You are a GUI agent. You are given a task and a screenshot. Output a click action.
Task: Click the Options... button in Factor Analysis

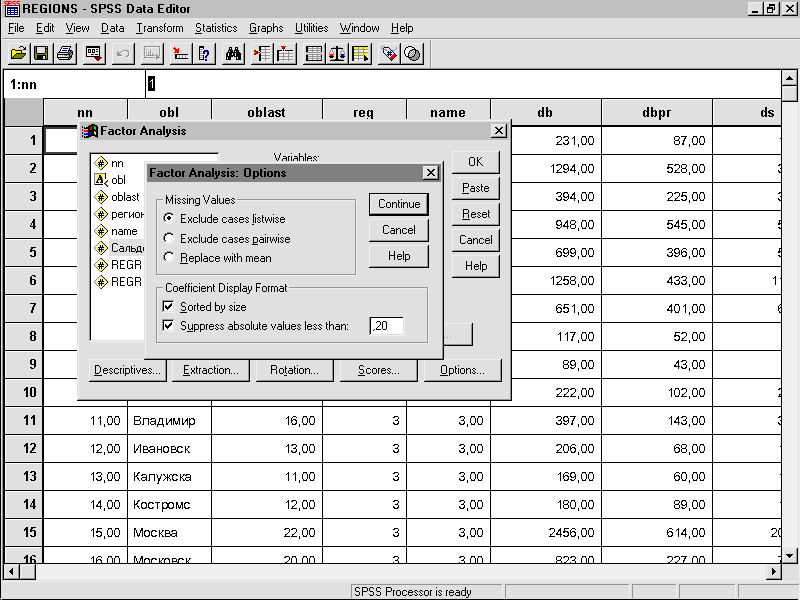(x=463, y=370)
